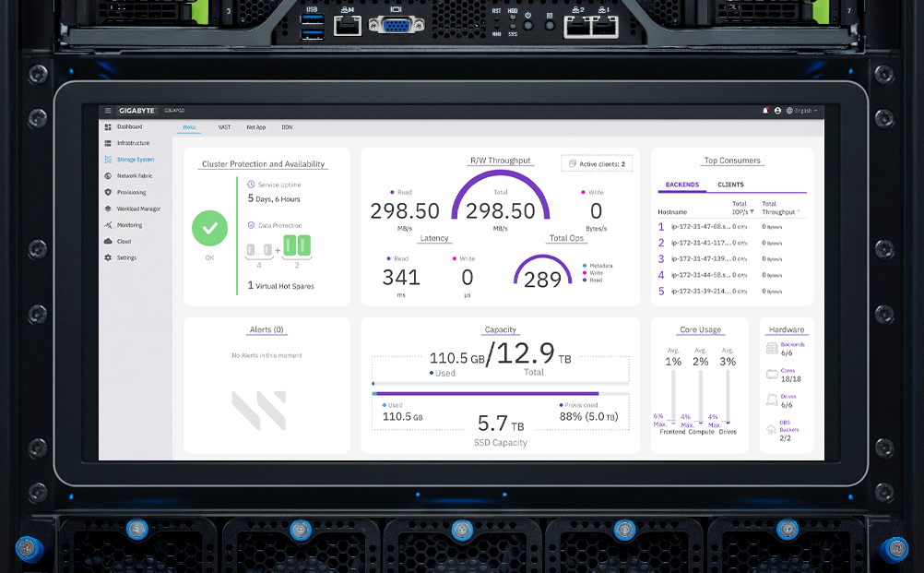Screen dimensions: 924x573
Task: Open the hamburger menu next to the Gigabyte logo
Action: pos(108,111)
